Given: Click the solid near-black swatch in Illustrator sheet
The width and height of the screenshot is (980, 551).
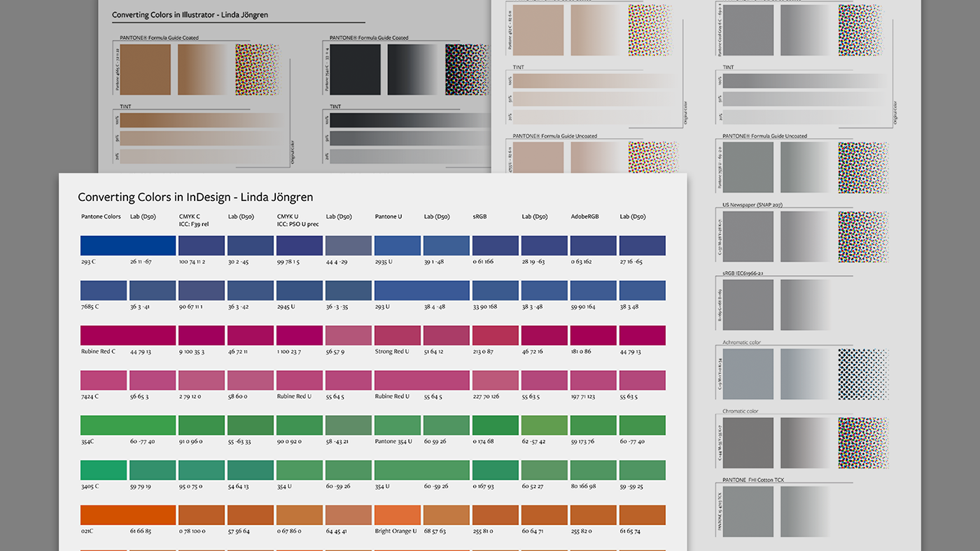Looking at the screenshot, I should tap(356, 69).
